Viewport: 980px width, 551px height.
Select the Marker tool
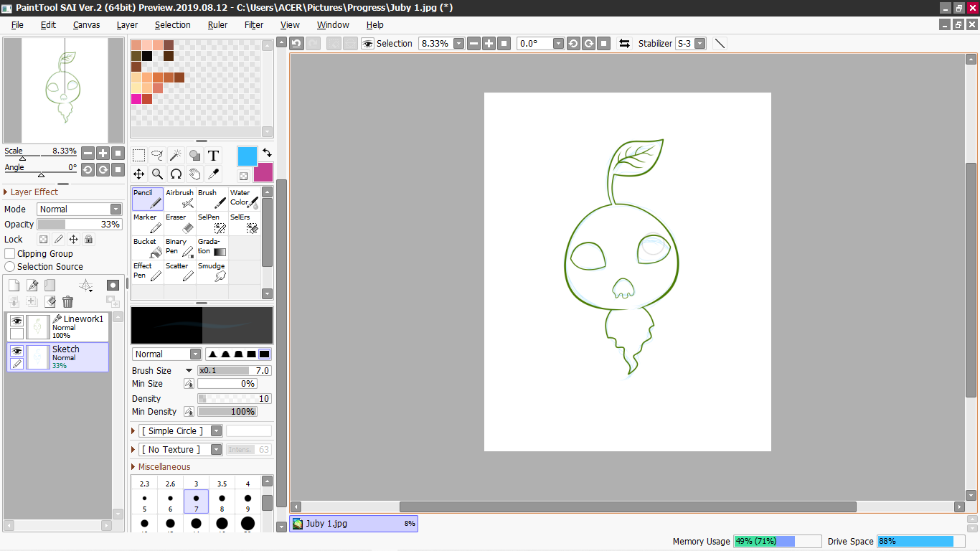pyautogui.click(x=148, y=223)
